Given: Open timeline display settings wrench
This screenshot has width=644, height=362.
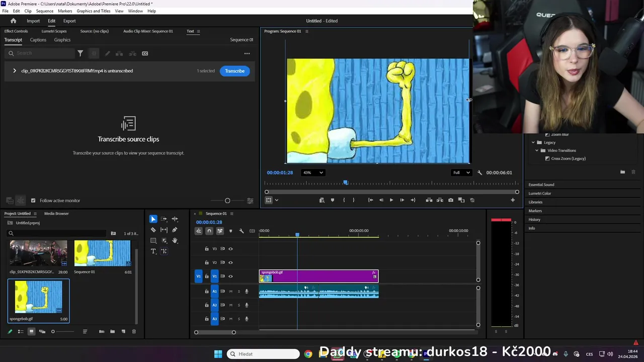Looking at the screenshot, I should click(x=242, y=231).
